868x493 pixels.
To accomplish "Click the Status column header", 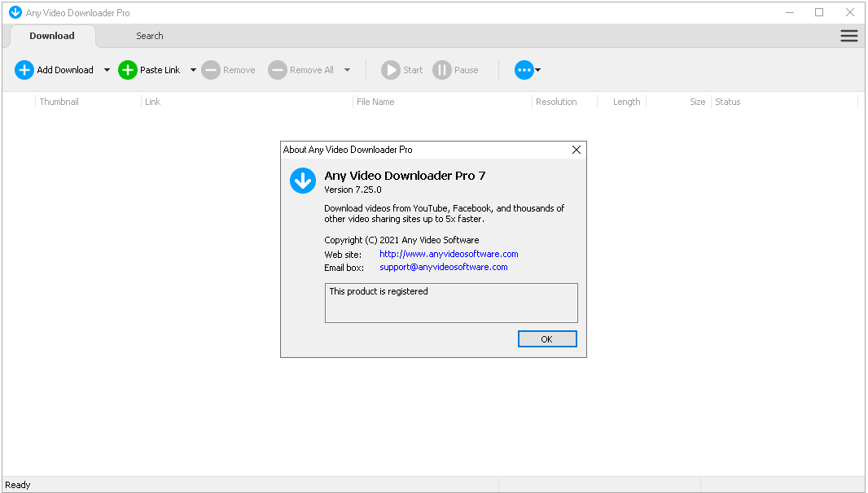I will coord(784,102).
